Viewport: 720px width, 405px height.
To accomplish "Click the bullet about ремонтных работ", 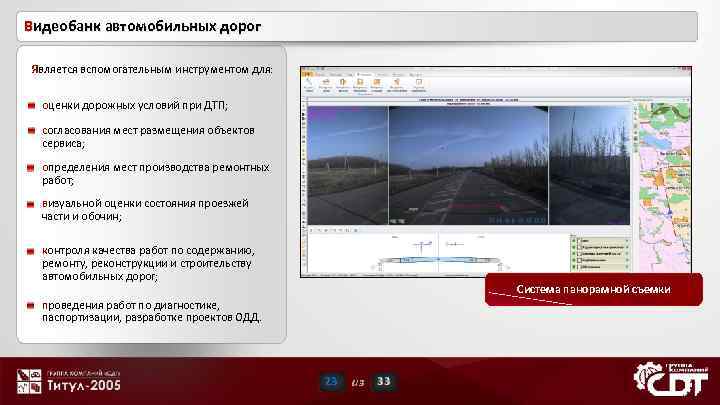I will tap(155, 174).
